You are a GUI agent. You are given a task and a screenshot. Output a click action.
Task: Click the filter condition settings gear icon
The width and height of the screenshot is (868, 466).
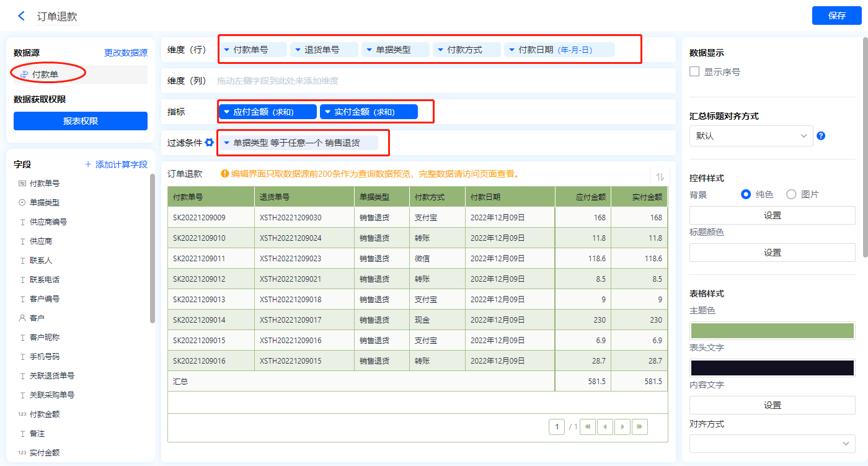point(209,143)
